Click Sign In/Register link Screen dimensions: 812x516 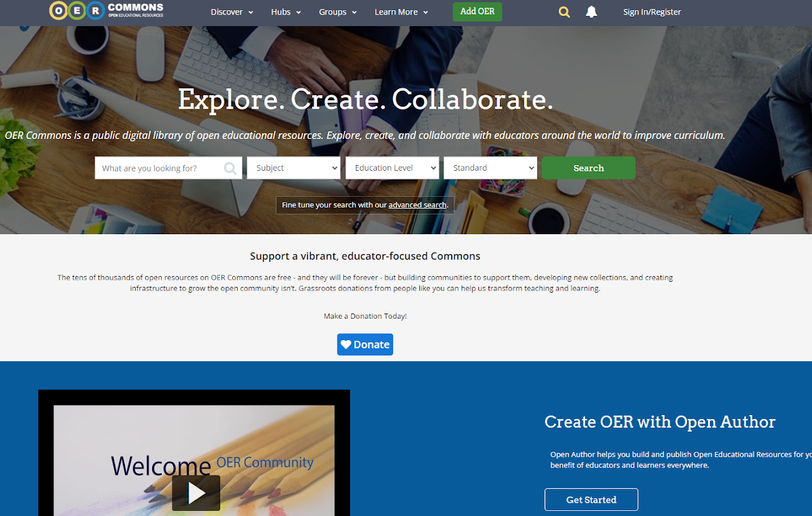click(x=652, y=12)
